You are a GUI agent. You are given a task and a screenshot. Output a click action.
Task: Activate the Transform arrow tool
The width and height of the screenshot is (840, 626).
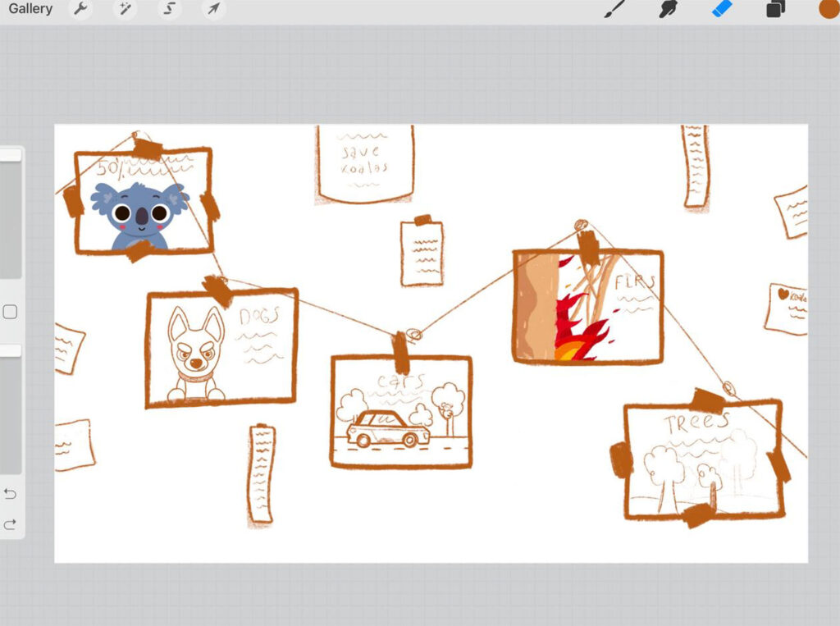click(x=213, y=9)
